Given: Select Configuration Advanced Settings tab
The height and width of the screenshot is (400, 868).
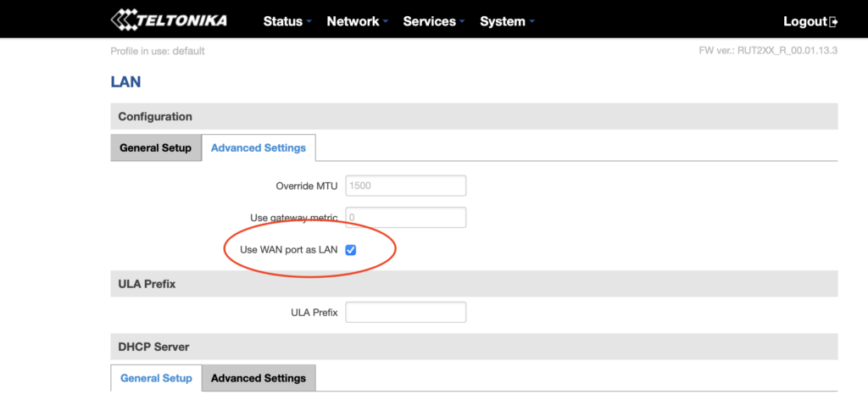Looking at the screenshot, I should coord(259,147).
